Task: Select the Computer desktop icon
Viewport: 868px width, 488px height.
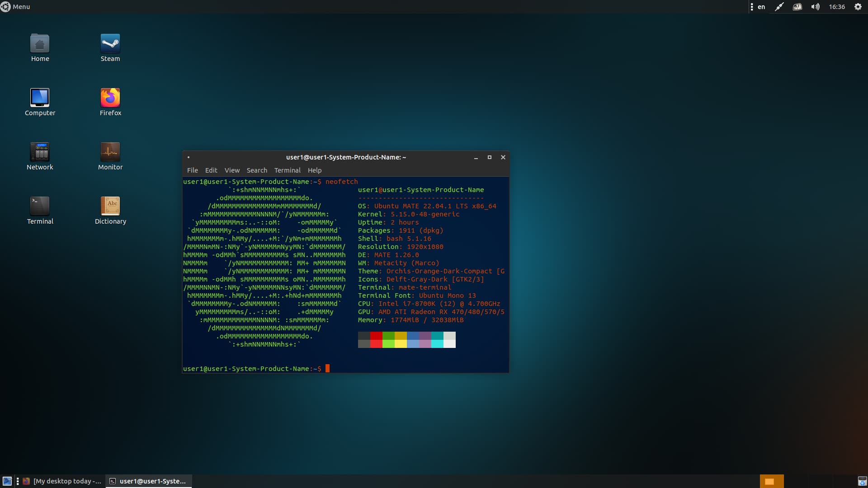Action: coord(40,98)
